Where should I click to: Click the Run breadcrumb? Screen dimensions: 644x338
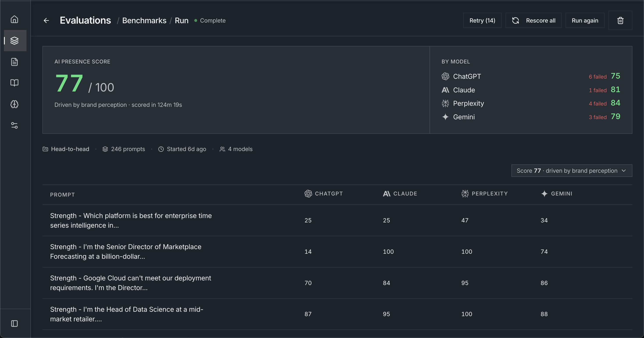pos(182,21)
